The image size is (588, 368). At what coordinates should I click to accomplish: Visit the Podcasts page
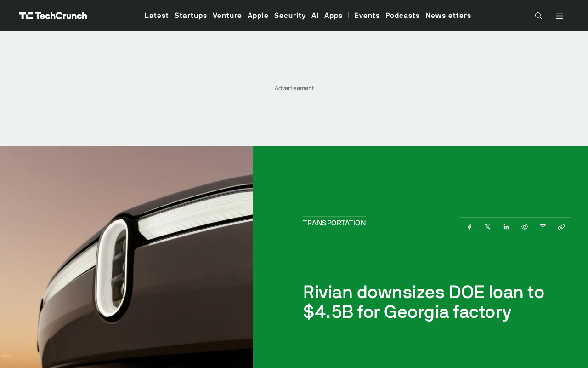click(402, 16)
